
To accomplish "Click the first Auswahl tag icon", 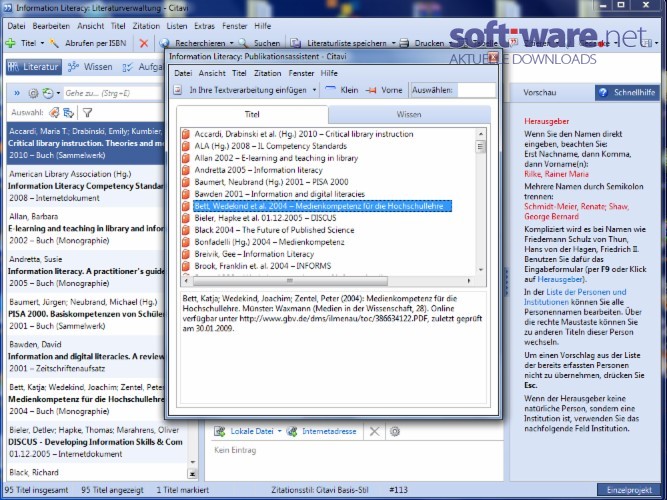I will [x=54, y=112].
